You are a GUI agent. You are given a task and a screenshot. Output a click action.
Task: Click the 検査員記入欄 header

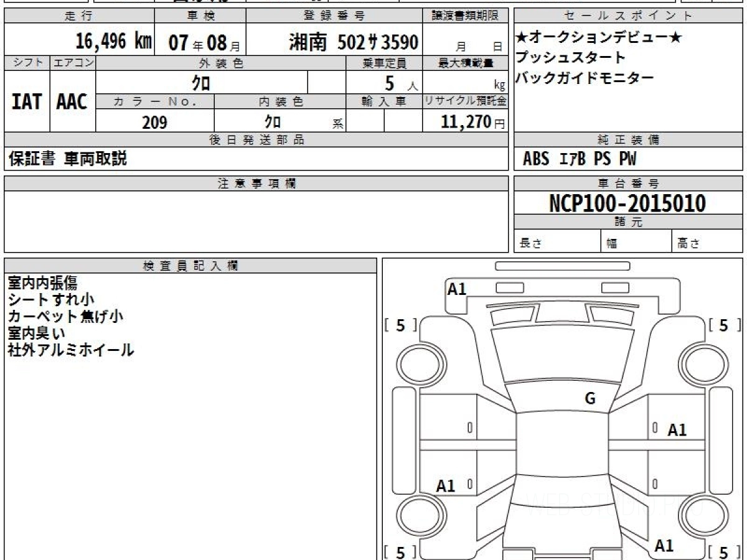[x=190, y=265]
